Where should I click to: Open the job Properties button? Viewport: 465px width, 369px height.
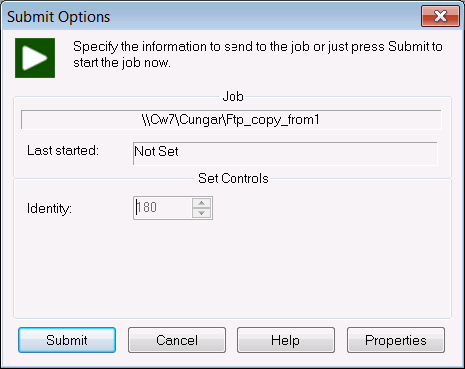(396, 340)
